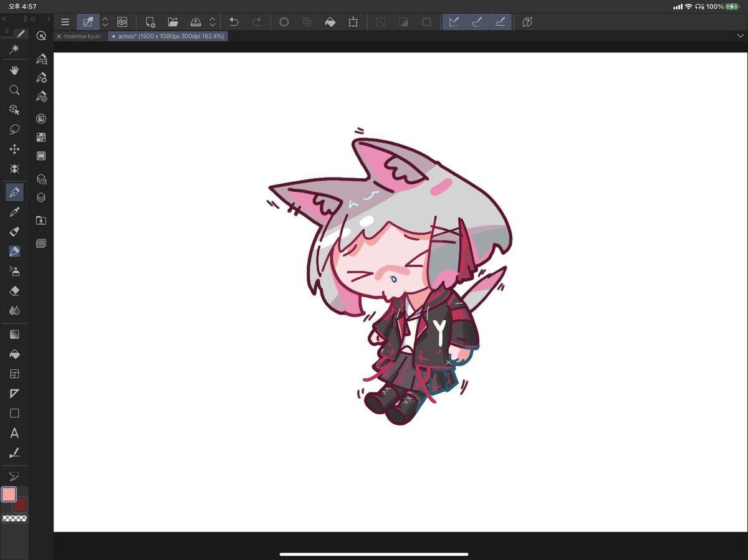Select the Move layer tool
Viewport: 748px width, 560px height.
tap(14, 149)
